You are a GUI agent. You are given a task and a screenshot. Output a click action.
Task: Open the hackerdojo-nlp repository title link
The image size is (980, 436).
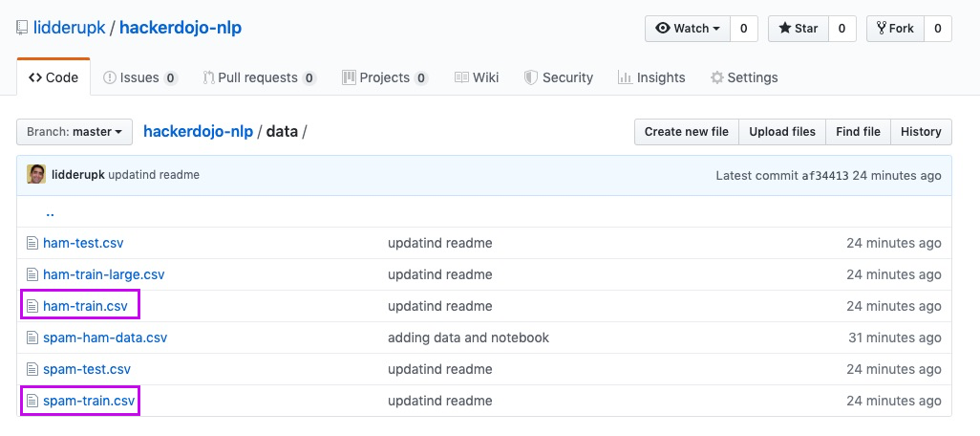click(x=181, y=28)
